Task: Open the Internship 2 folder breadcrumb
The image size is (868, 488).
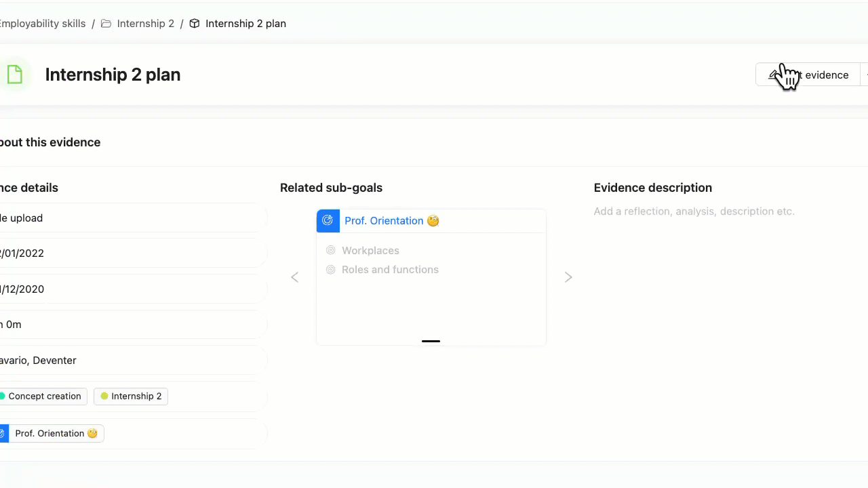Action: click(145, 24)
